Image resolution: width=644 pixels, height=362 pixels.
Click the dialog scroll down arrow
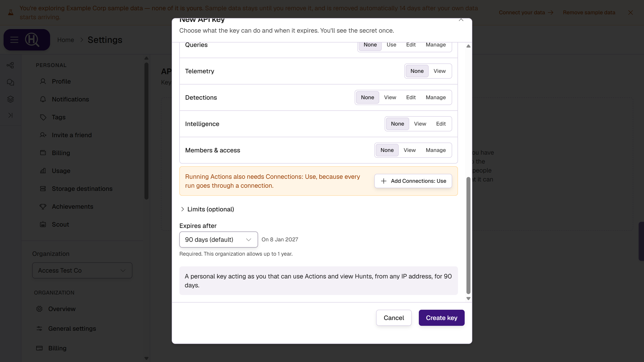tap(468, 299)
